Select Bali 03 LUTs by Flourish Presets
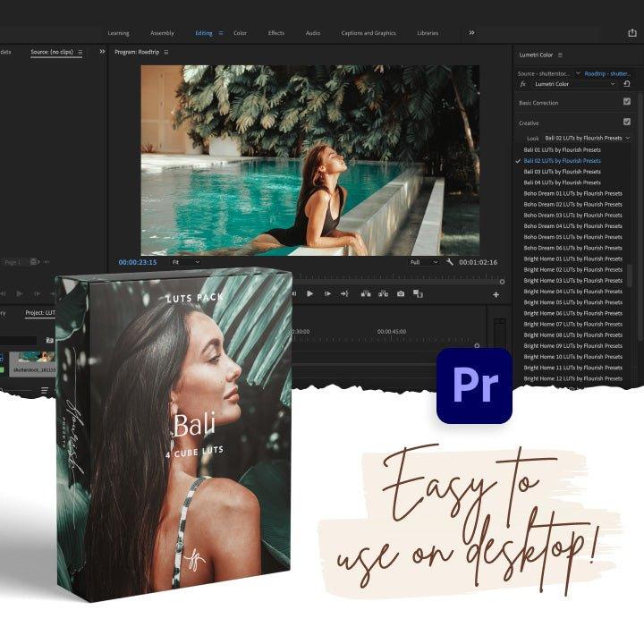 562,172
